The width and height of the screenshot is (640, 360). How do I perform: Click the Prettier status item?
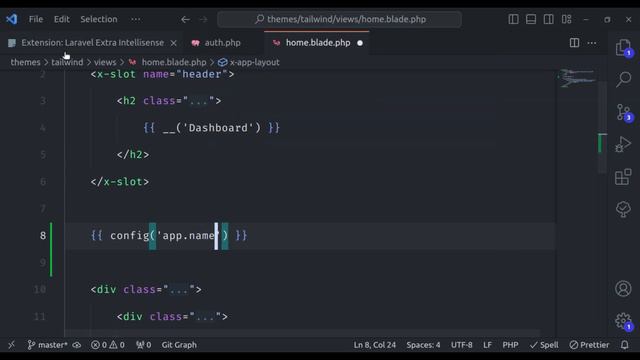pos(589,345)
